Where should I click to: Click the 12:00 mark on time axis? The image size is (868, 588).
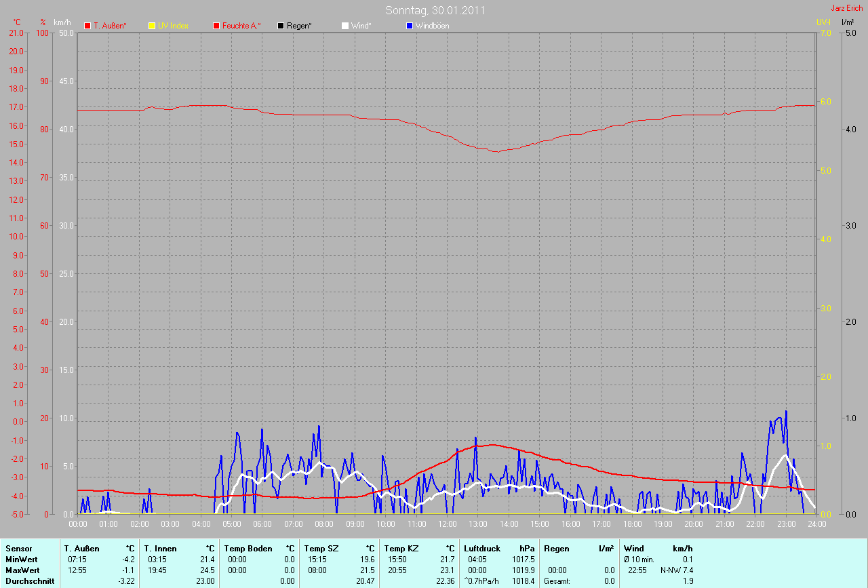pyautogui.click(x=447, y=524)
